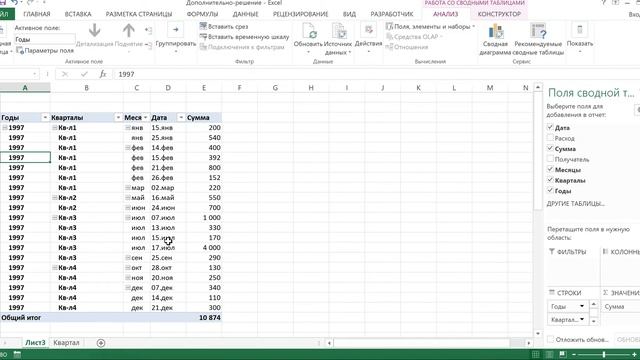Click the Показать show icon
Screen dimensions: 640x360
pos(580,30)
